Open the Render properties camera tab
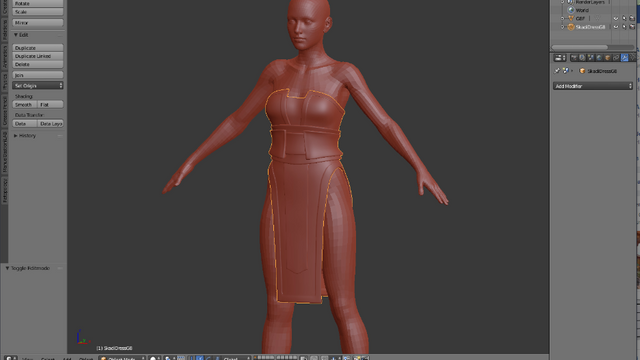 574,58
